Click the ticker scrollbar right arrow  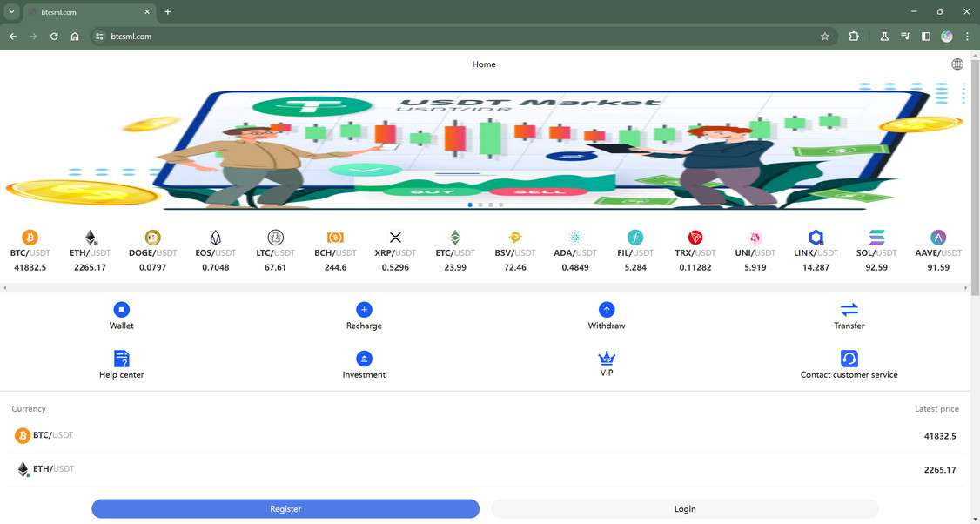(x=965, y=288)
